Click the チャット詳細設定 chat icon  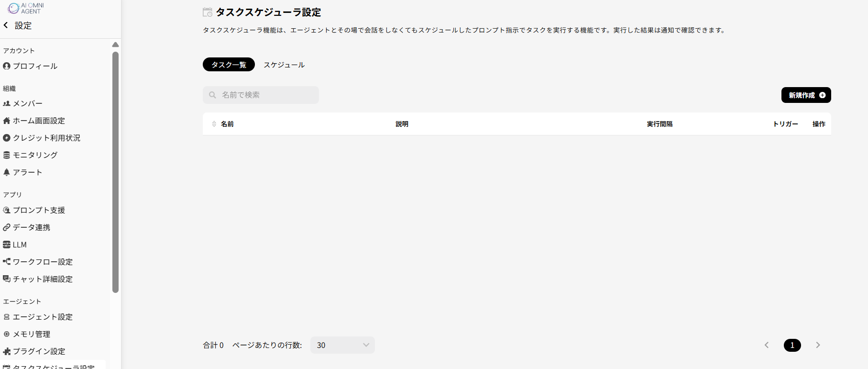click(7, 279)
